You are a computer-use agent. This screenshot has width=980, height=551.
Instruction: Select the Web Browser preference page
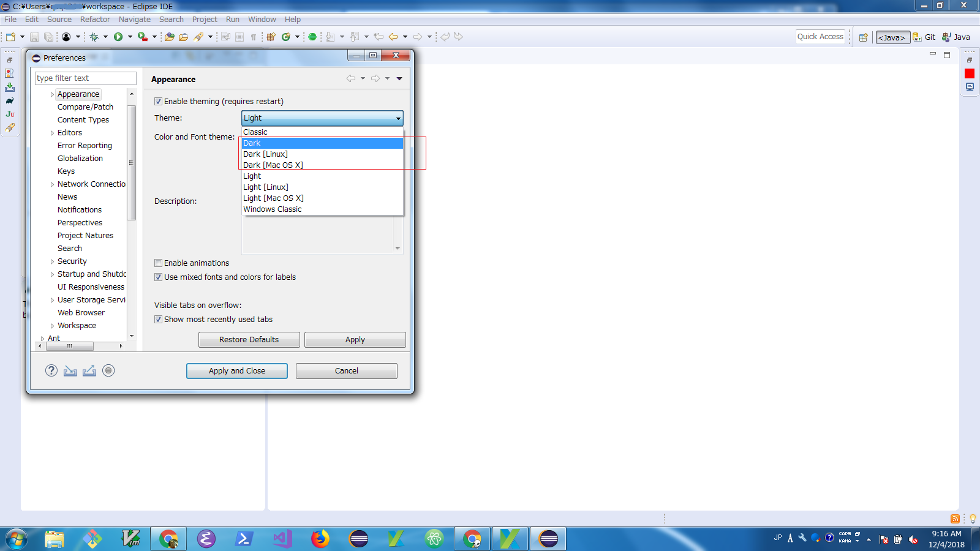(x=81, y=313)
